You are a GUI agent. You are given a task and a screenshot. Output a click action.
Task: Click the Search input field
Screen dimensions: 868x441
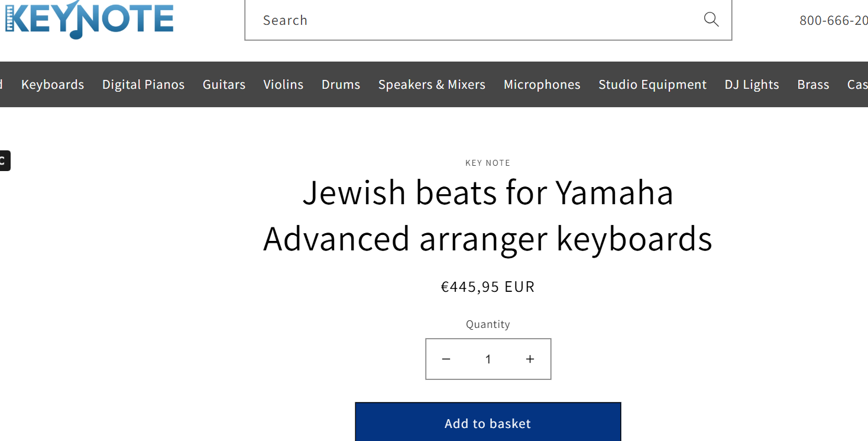(x=473, y=20)
